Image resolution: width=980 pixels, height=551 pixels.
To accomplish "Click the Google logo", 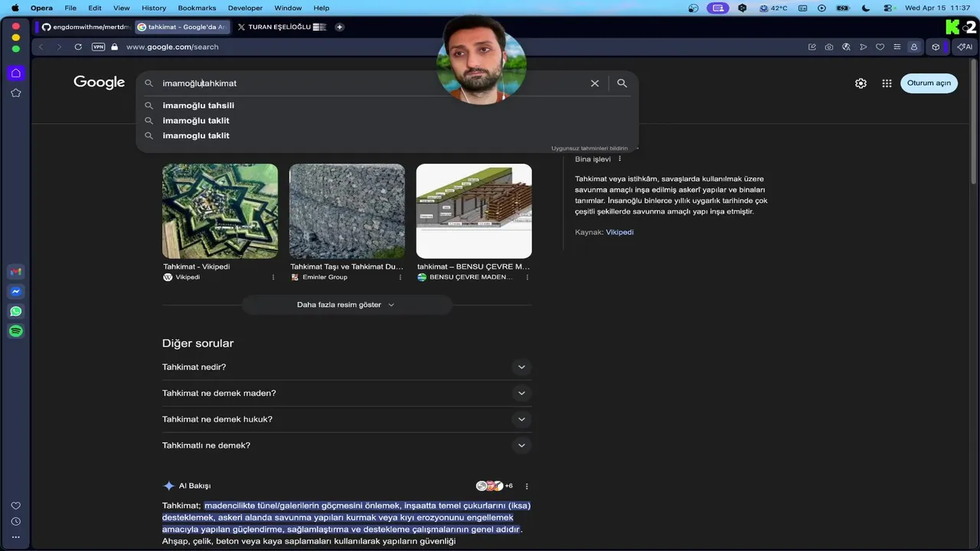I will point(99,83).
